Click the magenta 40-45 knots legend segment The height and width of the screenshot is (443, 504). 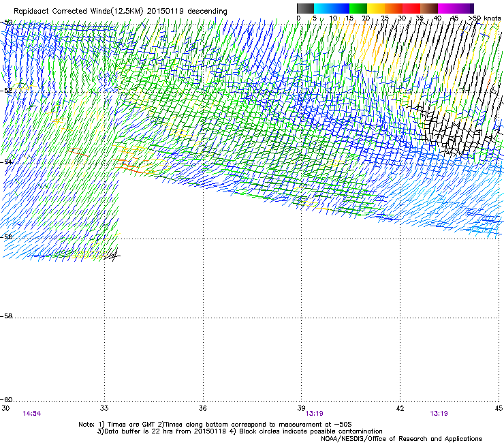(x=447, y=8)
